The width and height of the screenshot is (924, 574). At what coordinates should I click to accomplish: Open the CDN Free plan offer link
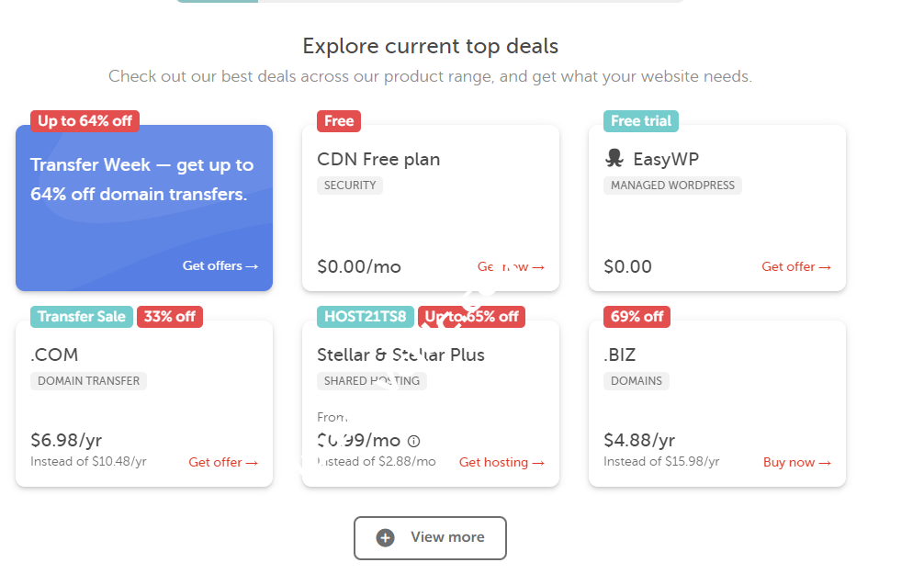tap(512, 266)
